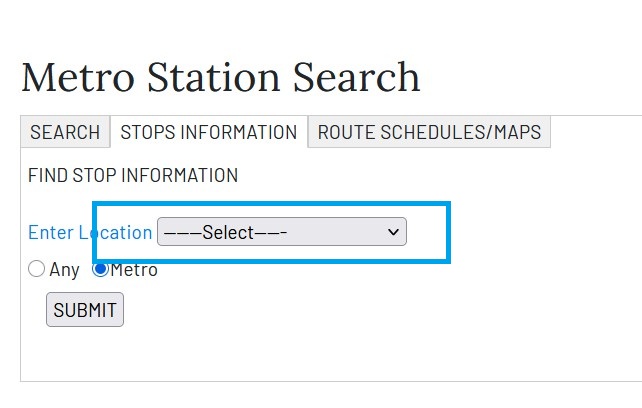
Task: Click the "Any" option label text
Action: point(64,269)
